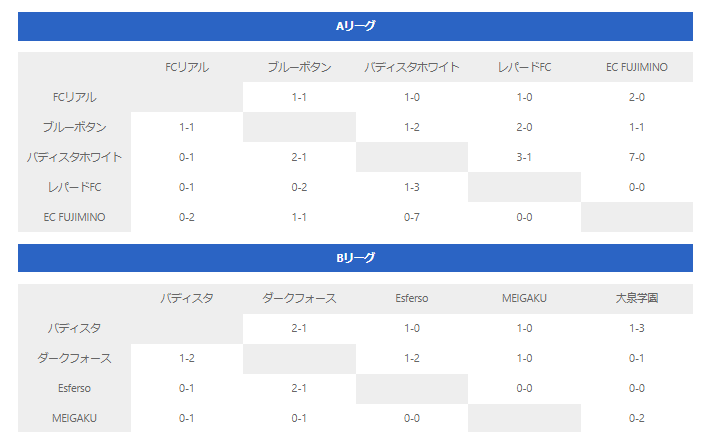The image size is (704, 432).
Task: Click the 大泉学園 column header
Action: pos(637,299)
